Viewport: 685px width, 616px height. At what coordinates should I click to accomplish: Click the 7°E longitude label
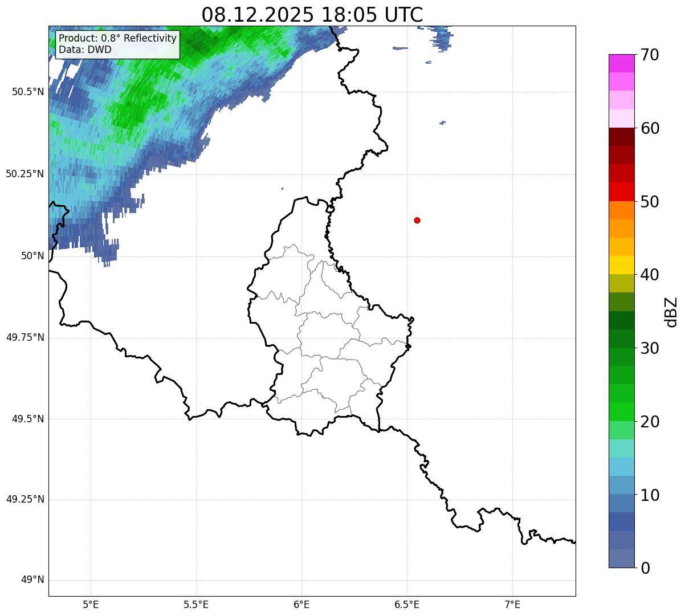coord(512,605)
